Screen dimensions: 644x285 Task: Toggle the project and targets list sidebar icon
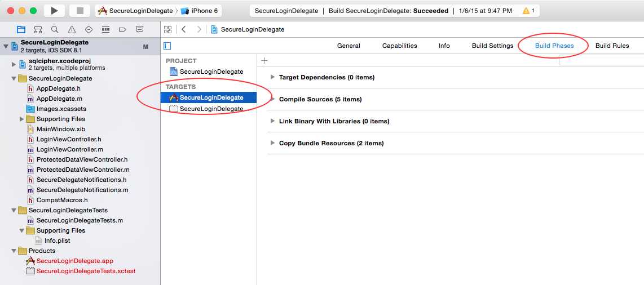click(x=167, y=46)
